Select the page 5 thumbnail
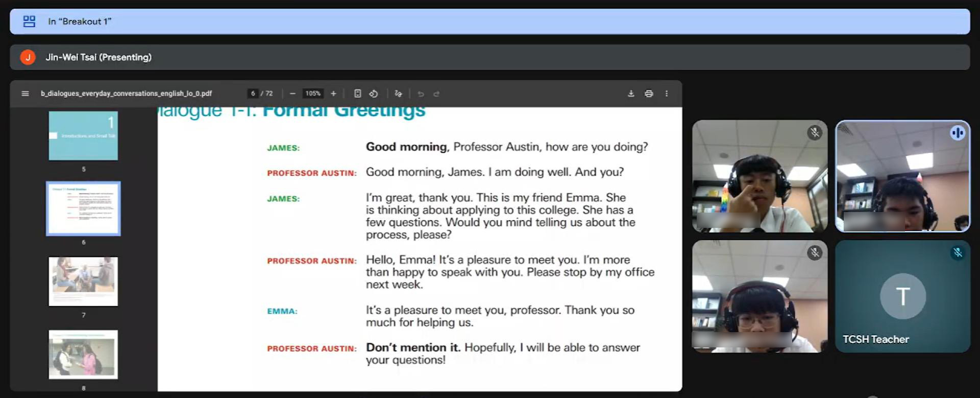The image size is (980, 398). [83, 136]
